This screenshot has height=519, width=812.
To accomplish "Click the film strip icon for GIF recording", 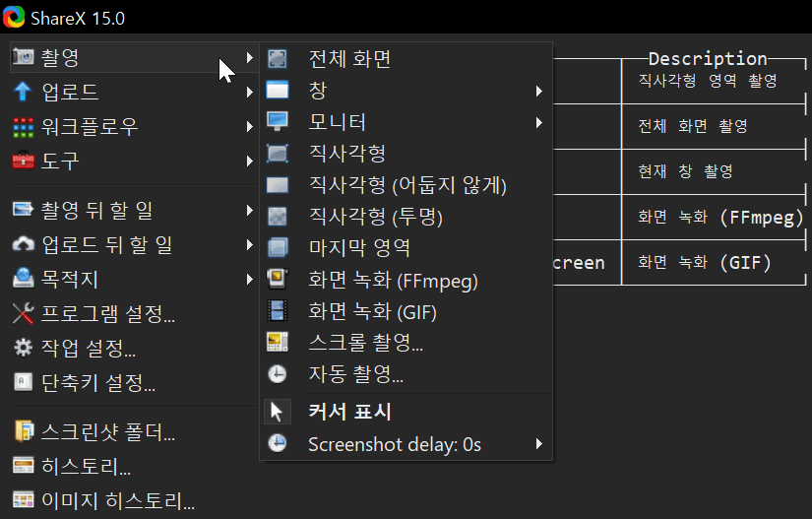I will (x=277, y=311).
